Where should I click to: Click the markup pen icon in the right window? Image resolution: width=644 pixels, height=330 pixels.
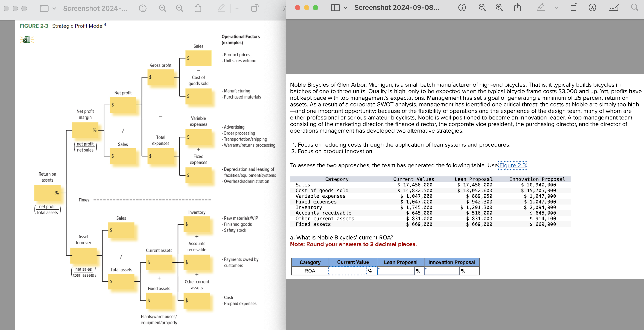tap(540, 8)
